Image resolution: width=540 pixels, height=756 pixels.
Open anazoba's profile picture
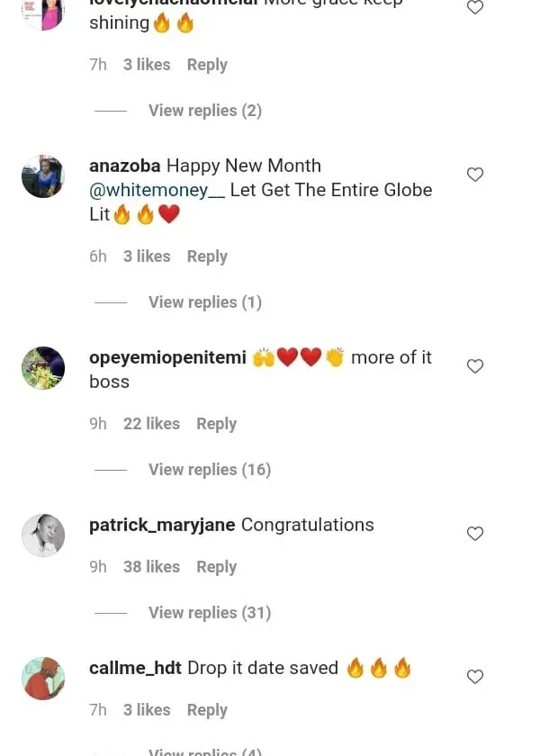point(43,176)
